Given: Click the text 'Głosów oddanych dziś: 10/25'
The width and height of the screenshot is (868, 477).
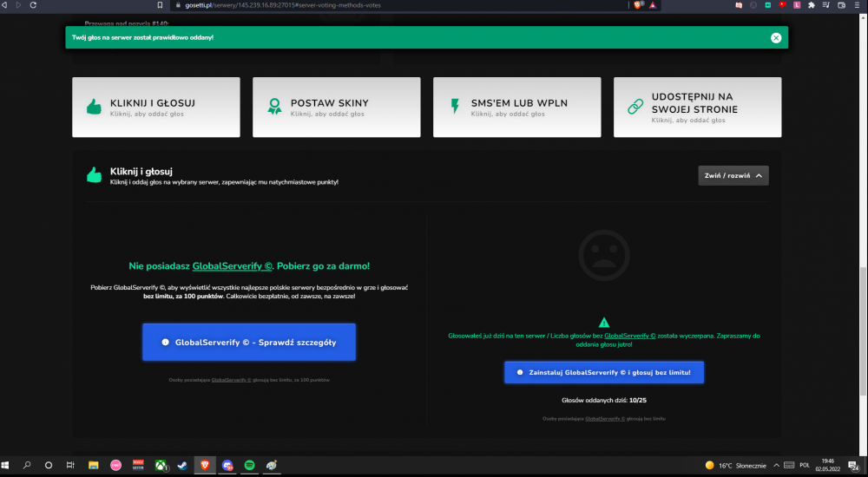Looking at the screenshot, I should pyautogui.click(x=604, y=400).
